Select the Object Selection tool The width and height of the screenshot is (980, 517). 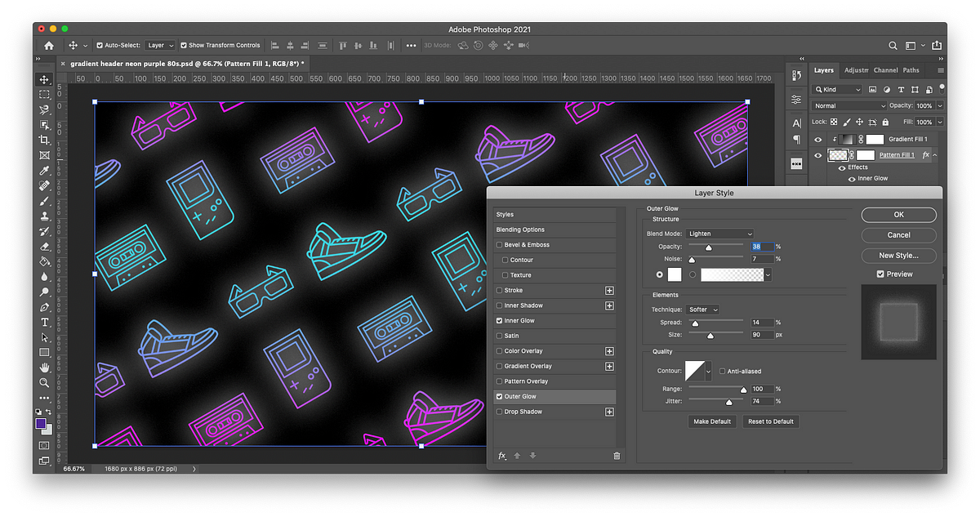(x=44, y=125)
